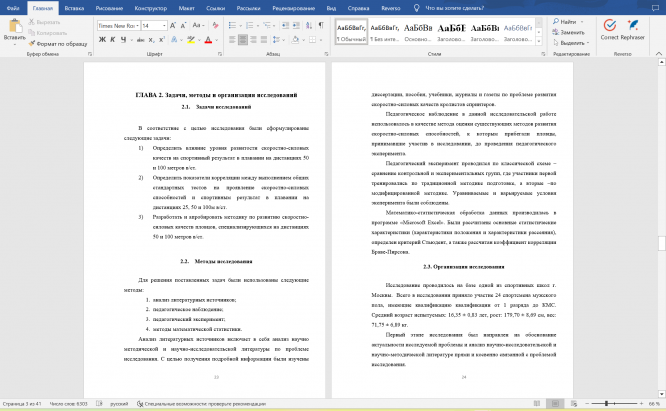This screenshot has width=666, height=411.
Task: Click the spelling check icon in status bar
Action: point(99,404)
